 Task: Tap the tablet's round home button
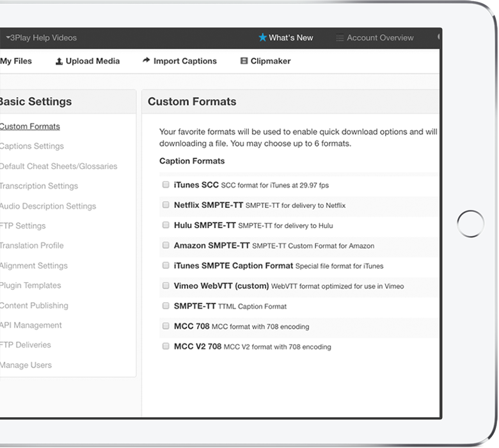470,223
